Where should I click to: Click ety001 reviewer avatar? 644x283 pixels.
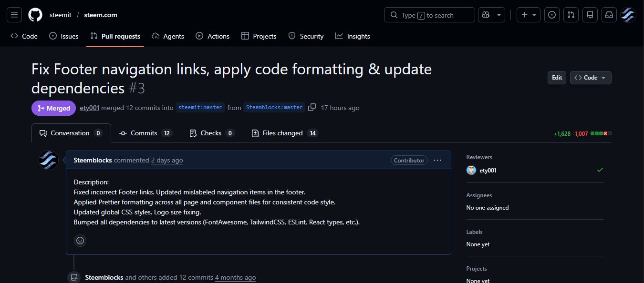(x=471, y=170)
